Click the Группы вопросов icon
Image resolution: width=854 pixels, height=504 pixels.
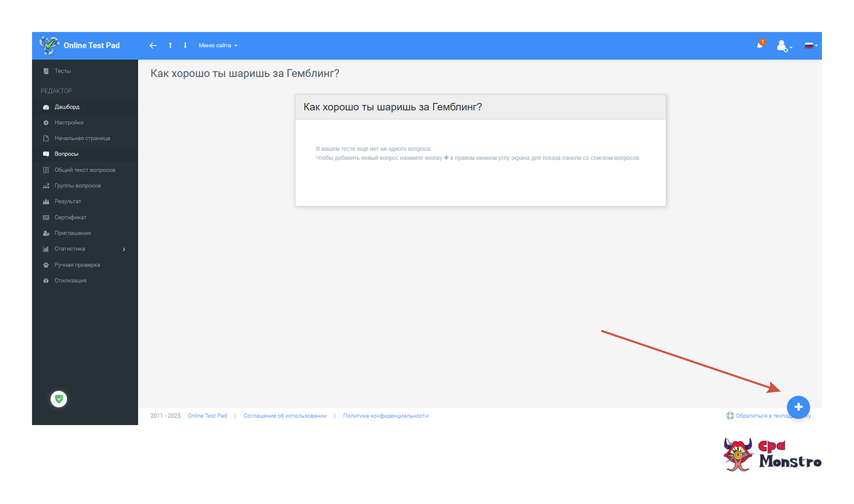coord(46,186)
